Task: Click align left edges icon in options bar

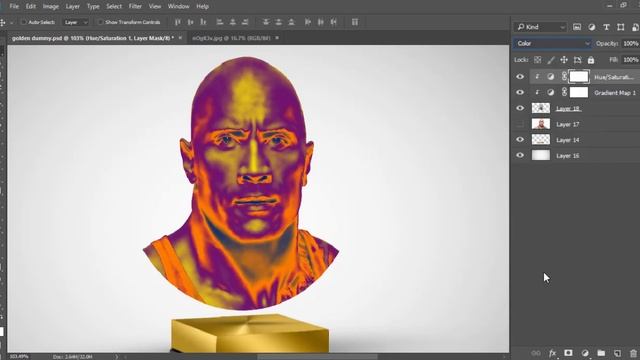Action: pyautogui.click(x=220, y=22)
